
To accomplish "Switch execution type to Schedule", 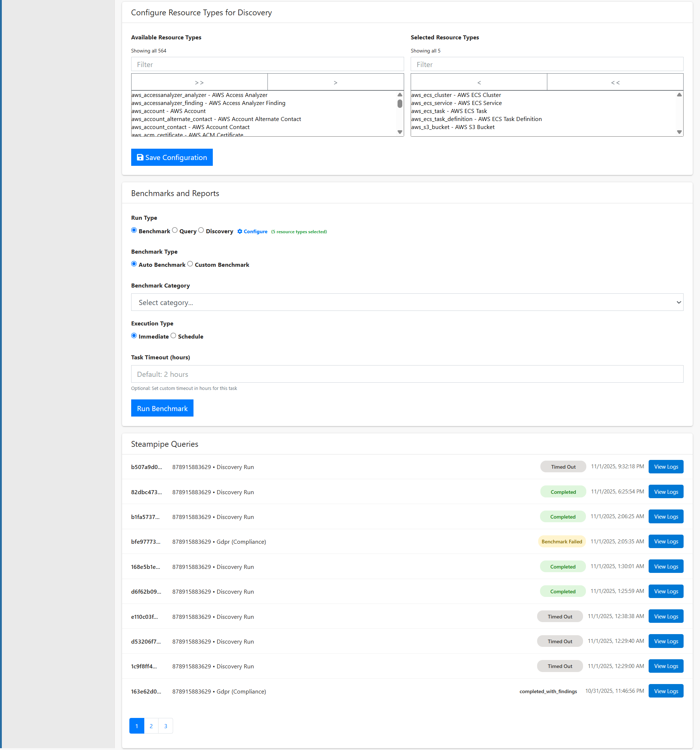I will click(173, 335).
